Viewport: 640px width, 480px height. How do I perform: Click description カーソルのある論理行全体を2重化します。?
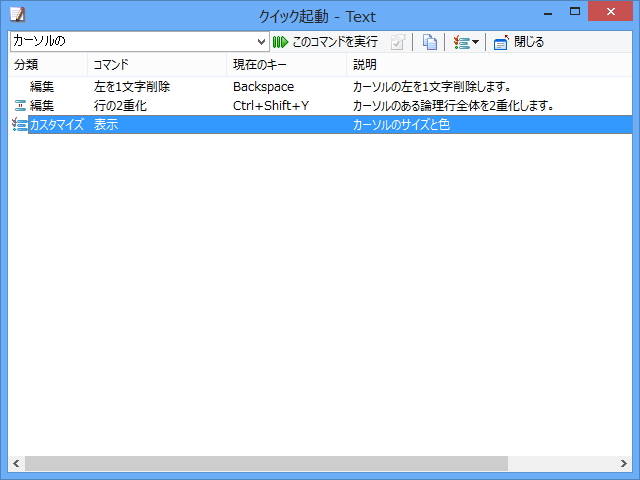tap(453, 106)
